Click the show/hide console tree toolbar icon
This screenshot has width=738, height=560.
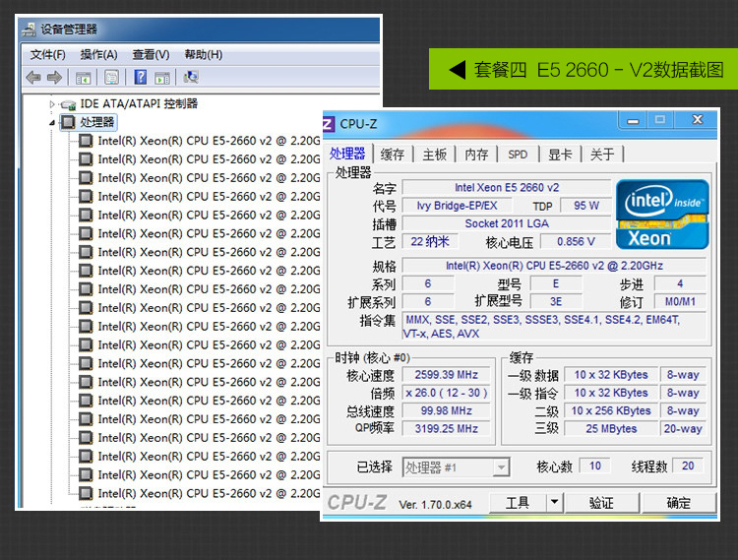click(84, 77)
